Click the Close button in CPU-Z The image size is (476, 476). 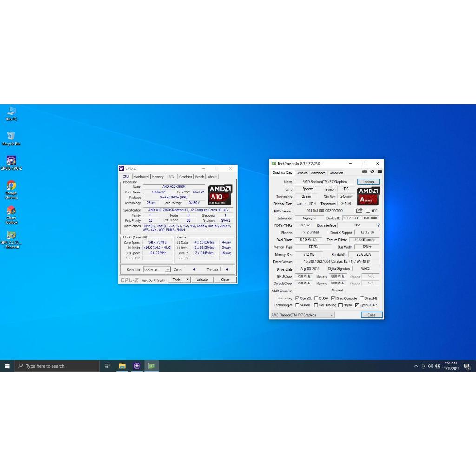225,279
